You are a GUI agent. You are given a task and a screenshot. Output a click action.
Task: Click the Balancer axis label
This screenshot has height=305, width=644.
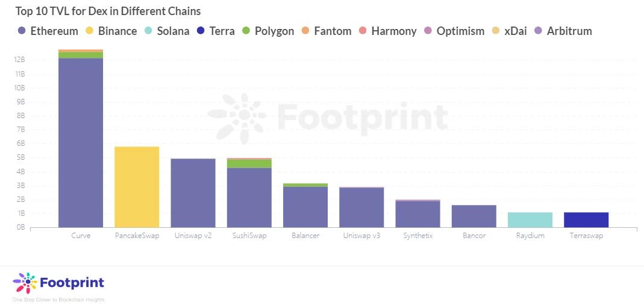coord(305,236)
